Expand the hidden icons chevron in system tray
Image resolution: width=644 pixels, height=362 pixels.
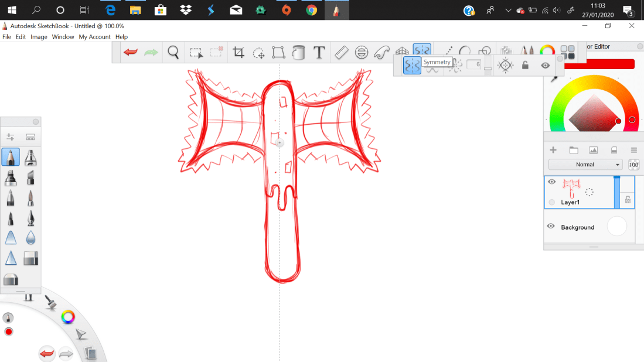pos(508,10)
